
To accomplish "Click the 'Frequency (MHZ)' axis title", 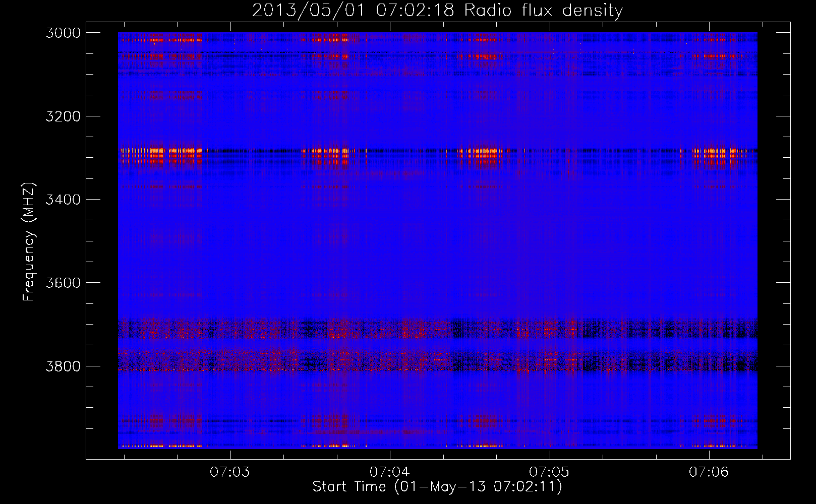I will coord(29,242).
